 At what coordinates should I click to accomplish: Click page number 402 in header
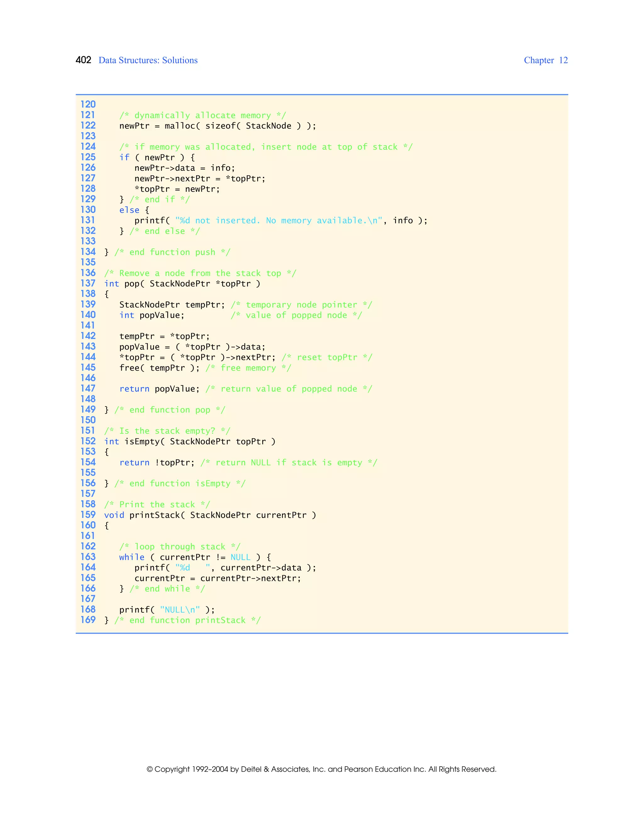pyautogui.click(x=84, y=60)
